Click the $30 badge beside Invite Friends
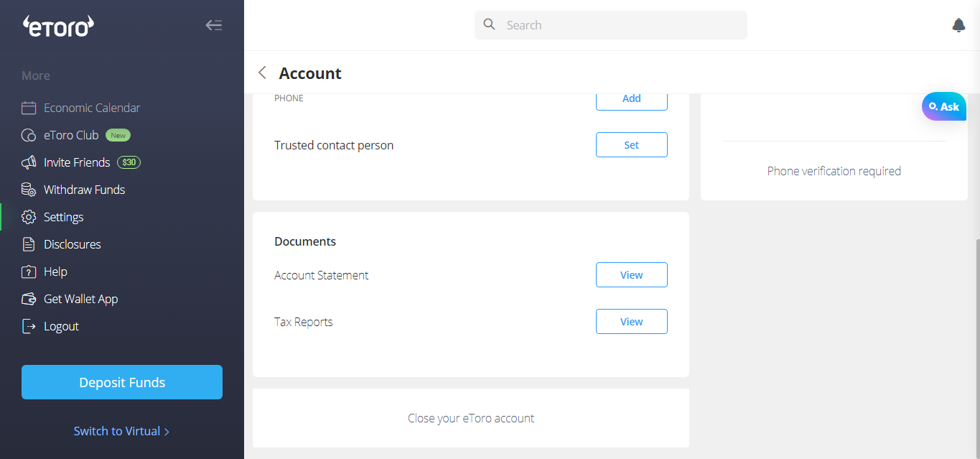980x459 pixels. 129,162
